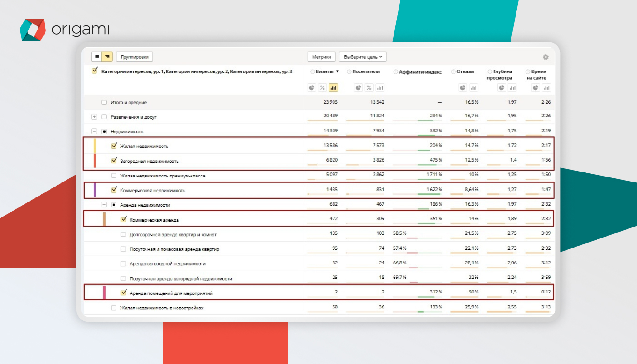Toggle the header checkbox for all categories
The width and height of the screenshot is (637, 364).
[x=95, y=71]
